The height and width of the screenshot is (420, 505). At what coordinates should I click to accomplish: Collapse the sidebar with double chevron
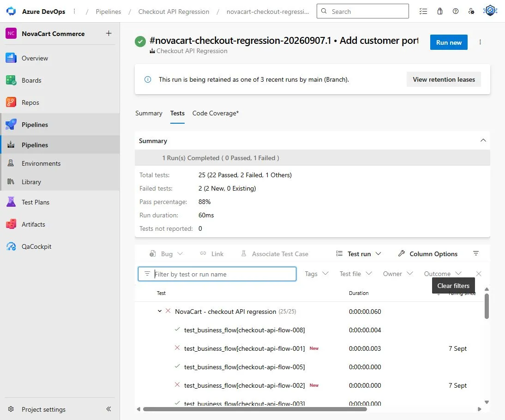click(108, 409)
